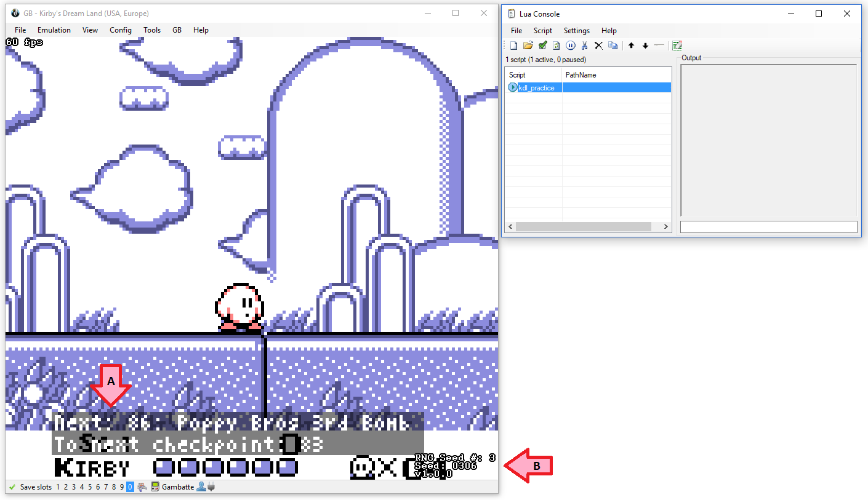Close the Lua Console window
Viewport: 868px width, 500px height.
click(x=847, y=14)
